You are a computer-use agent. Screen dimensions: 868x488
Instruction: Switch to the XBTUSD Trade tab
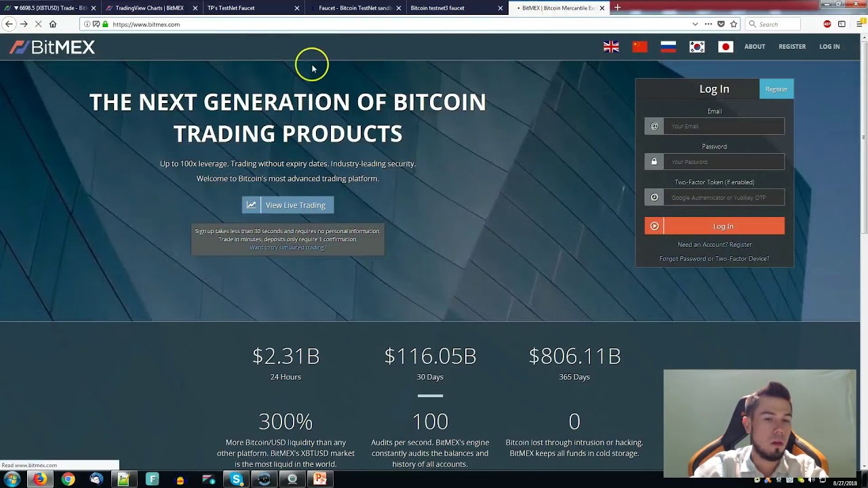coord(50,8)
